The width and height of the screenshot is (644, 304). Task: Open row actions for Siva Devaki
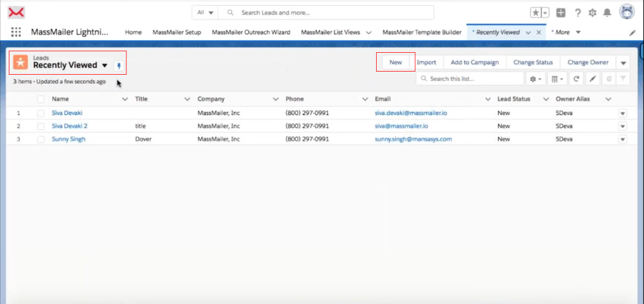(623, 113)
